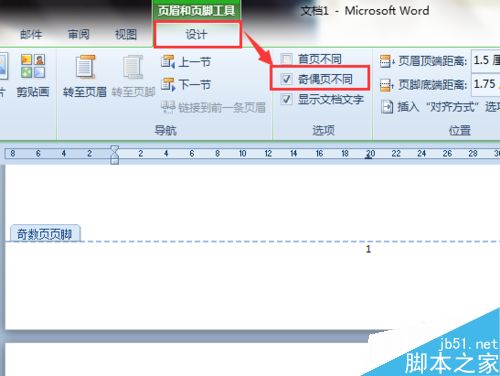Switch to the 审阅 tab
Image resolution: width=500 pixels, height=376 pixels.
tap(79, 34)
